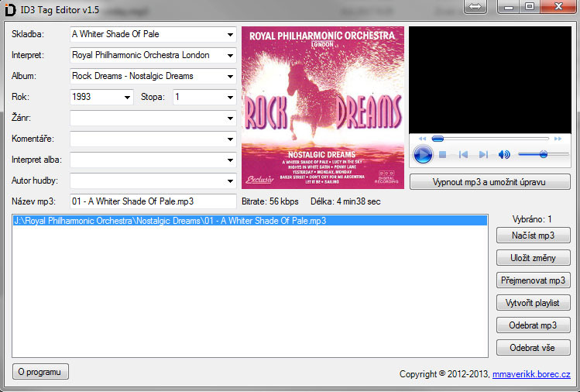This screenshot has width=580, height=392.
Task: Open the Album dropdown arrow
Action: (230, 76)
